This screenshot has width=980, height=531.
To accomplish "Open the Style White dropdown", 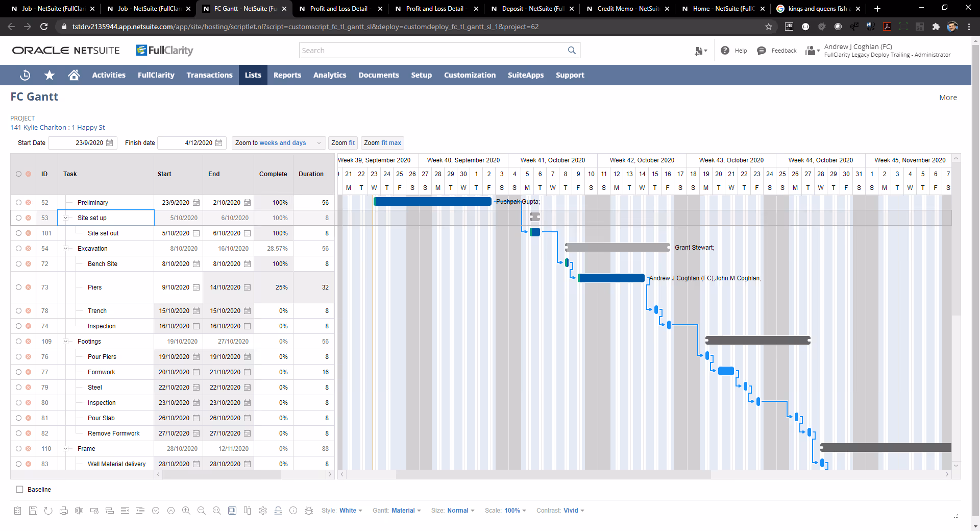I will tap(351, 511).
